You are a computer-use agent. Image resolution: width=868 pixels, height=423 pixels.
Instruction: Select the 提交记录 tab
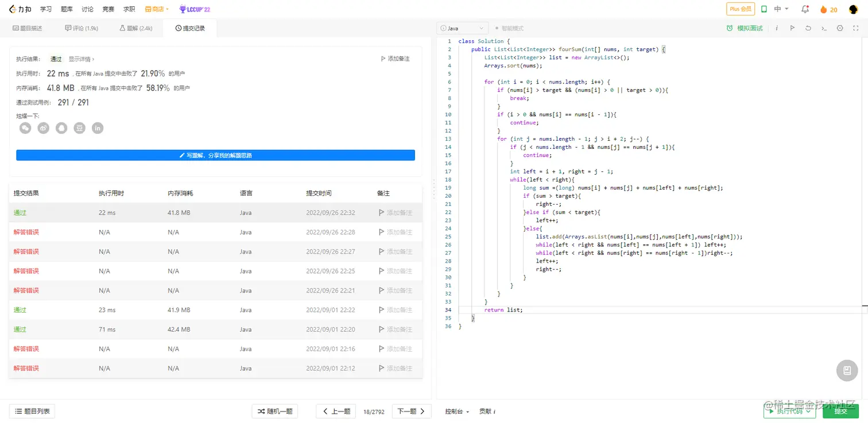(190, 28)
